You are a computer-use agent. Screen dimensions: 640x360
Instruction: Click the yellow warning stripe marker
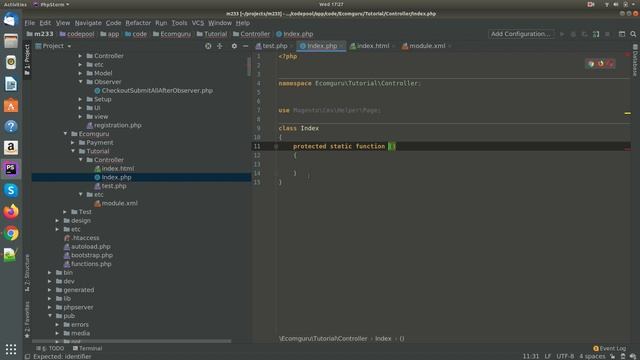coord(628,113)
